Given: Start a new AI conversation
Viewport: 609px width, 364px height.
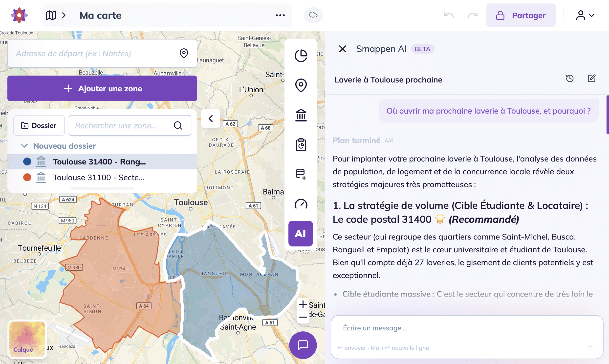Looking at the screenshot, I should click(x=591, y=79).
